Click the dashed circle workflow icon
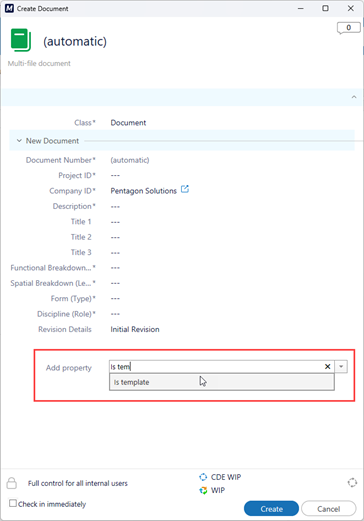This screenshot has height=521, width=364. (352, 482)
